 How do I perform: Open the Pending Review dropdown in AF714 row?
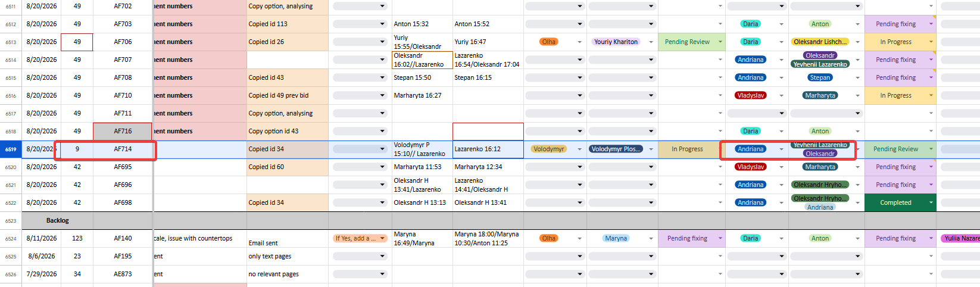point(931,149)
